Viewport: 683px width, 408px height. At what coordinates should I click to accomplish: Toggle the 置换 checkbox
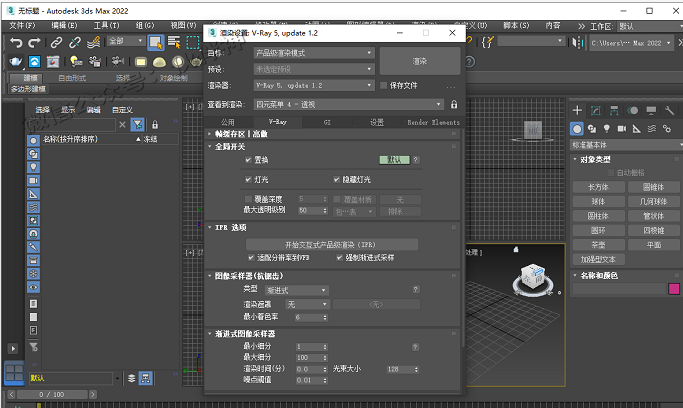coord(248,160)
